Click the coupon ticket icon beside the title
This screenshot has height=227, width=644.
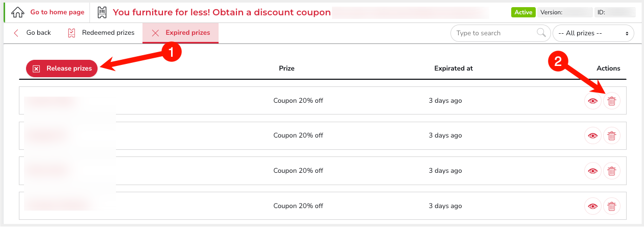(102, 12)
